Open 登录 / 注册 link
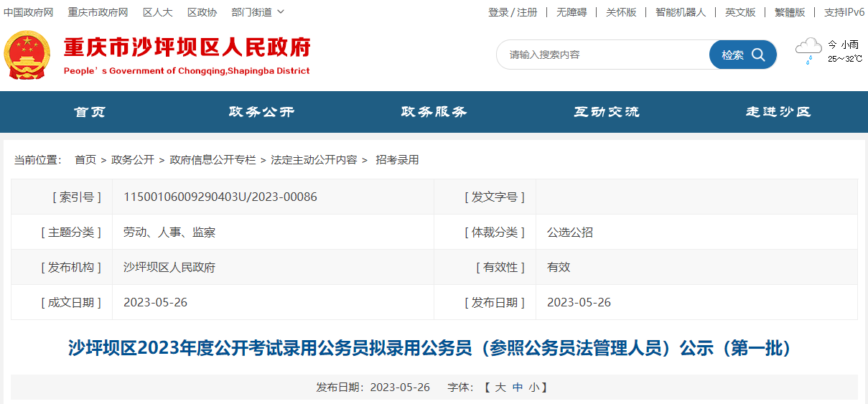This screenshot has width=868, height=404. [x=512, y=12]
